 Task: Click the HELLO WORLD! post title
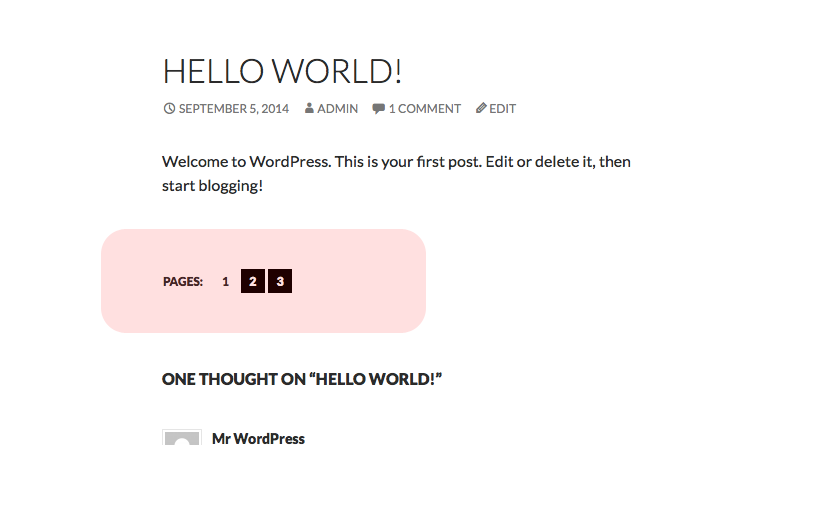tap(282, 71)
